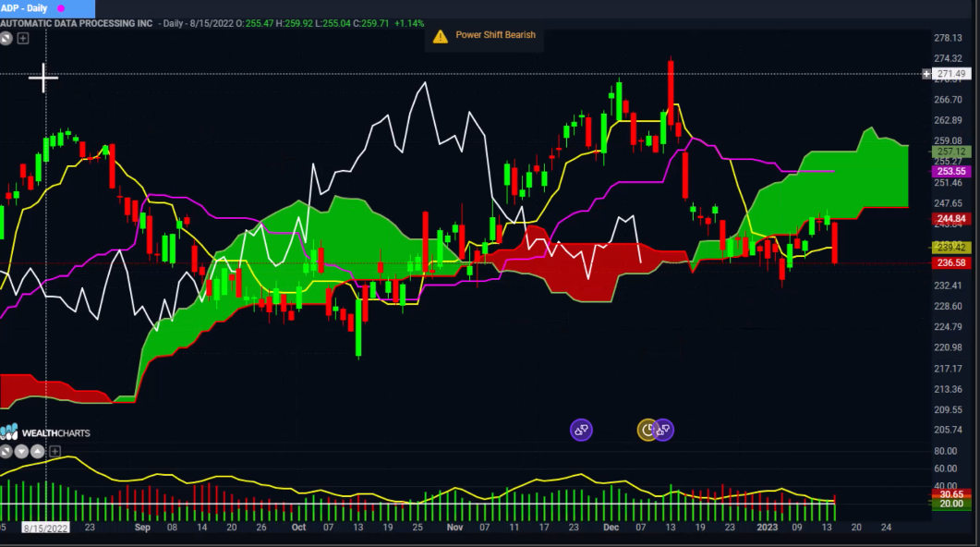The height and width of the screenshot is (547, 980).
Task: Click the red 30.65 indicator value tag
Action: [x=951, y=494]
